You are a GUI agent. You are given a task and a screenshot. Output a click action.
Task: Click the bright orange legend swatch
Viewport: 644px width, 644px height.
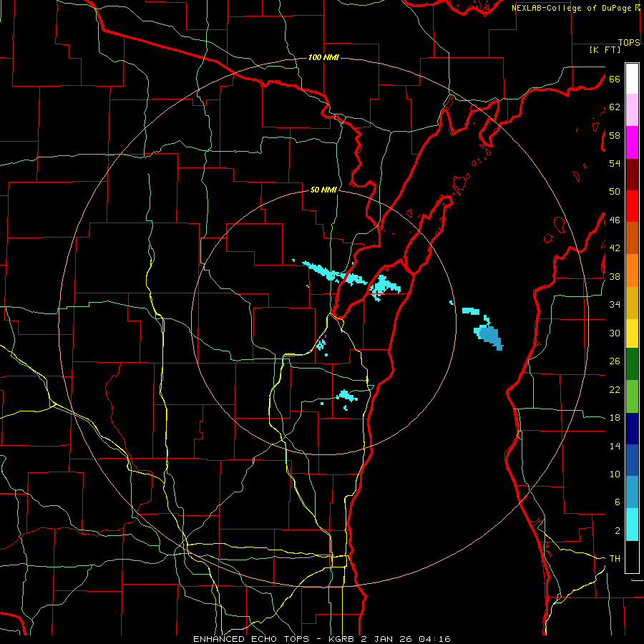(x=632, y=270)
